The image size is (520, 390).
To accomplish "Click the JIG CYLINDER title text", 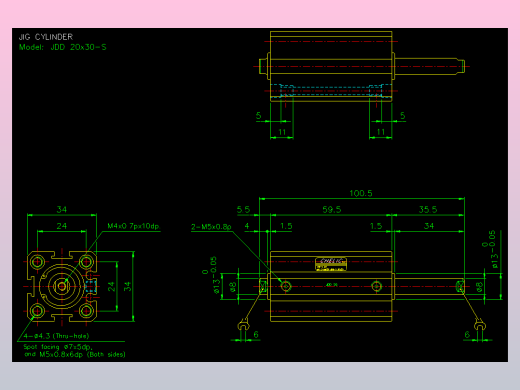I will point(46,37).
